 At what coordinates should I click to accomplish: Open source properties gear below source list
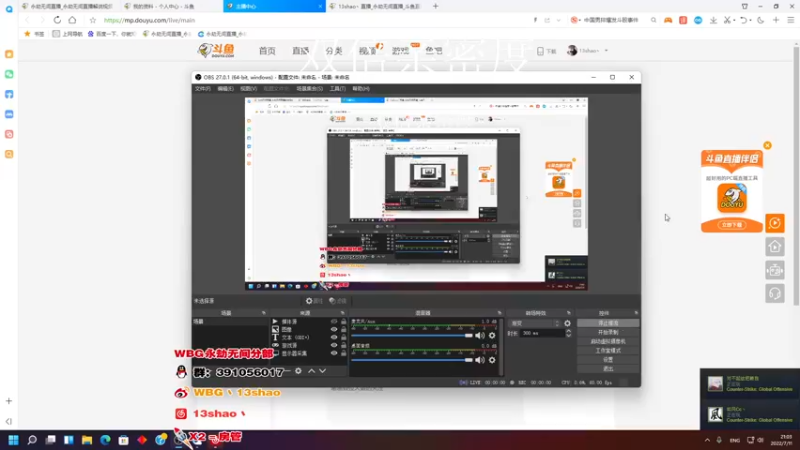click(298, 371)
